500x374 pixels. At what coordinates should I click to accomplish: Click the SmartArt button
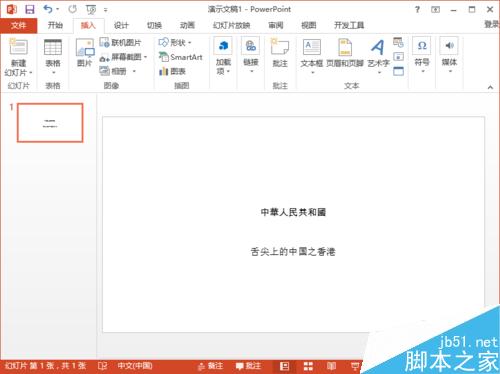pyautogui.click(x=181, y=57)
